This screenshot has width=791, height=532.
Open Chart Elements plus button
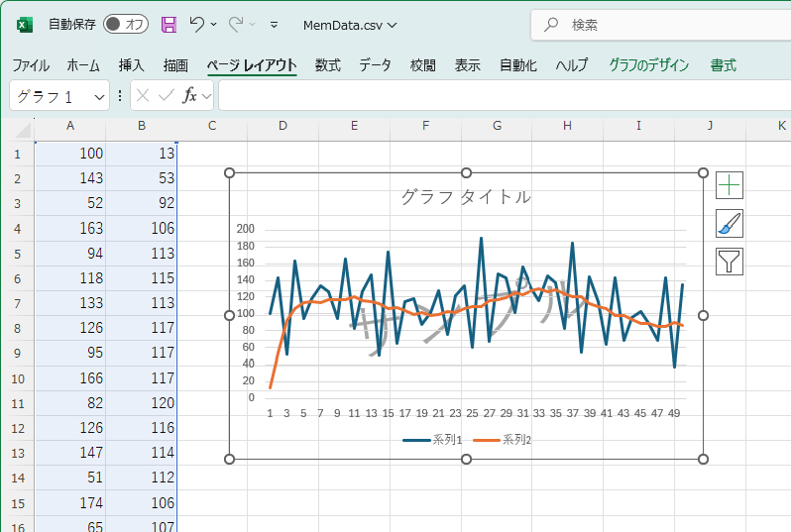(x=730, y=185)
